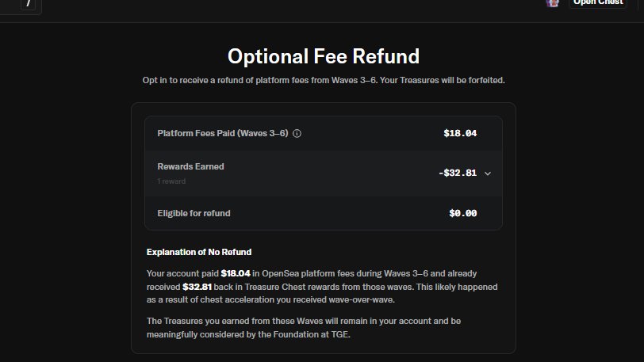644x362 pixels.
Task: Click the Explanation of No Refund heading
Action: tap(199, 252)
